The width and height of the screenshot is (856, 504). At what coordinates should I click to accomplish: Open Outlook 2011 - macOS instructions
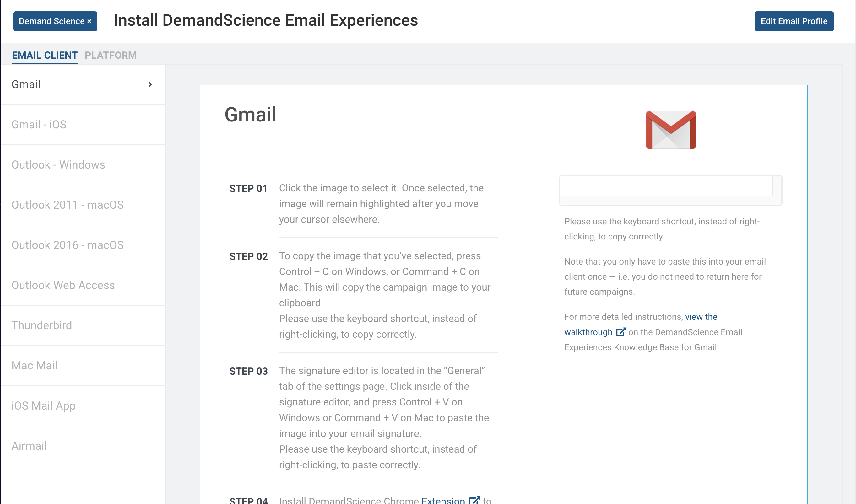point(83,205)
